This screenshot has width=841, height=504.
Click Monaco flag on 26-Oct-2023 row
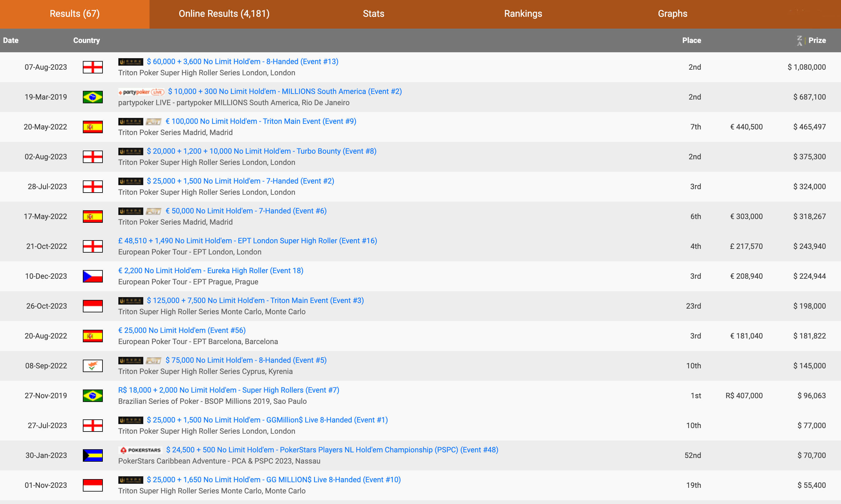[x=93, y=306]
